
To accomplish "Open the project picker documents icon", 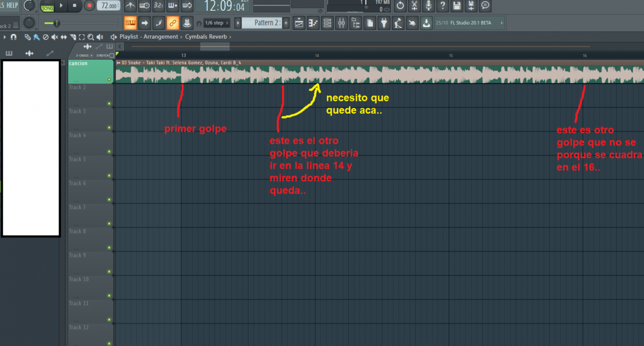I will (370, 23).
